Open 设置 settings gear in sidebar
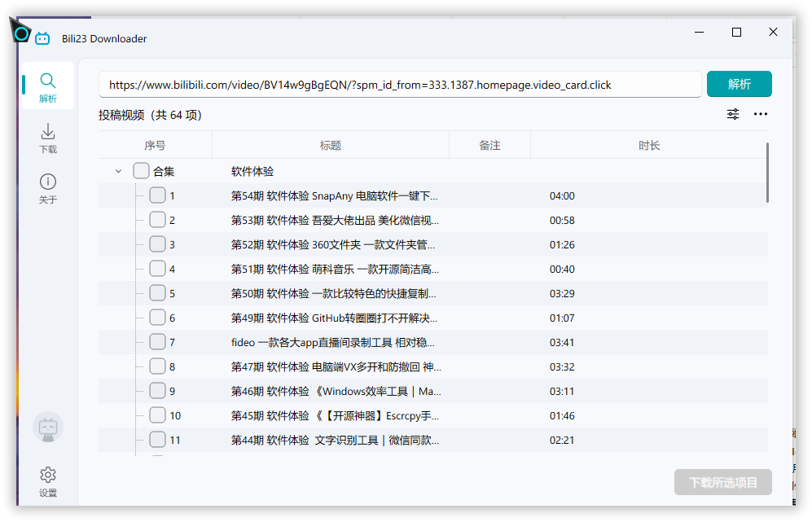The width and height of the screenshot is (812, 522). click(48, 480)
